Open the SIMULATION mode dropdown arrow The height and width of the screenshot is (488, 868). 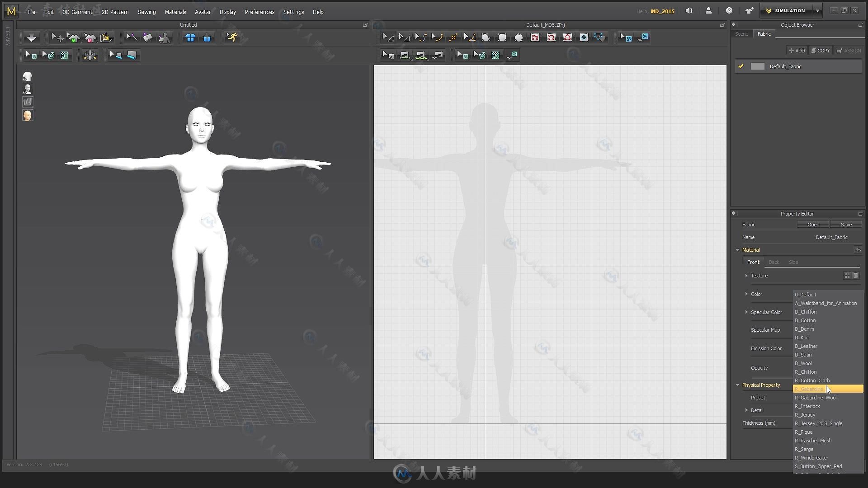[817, 11]
